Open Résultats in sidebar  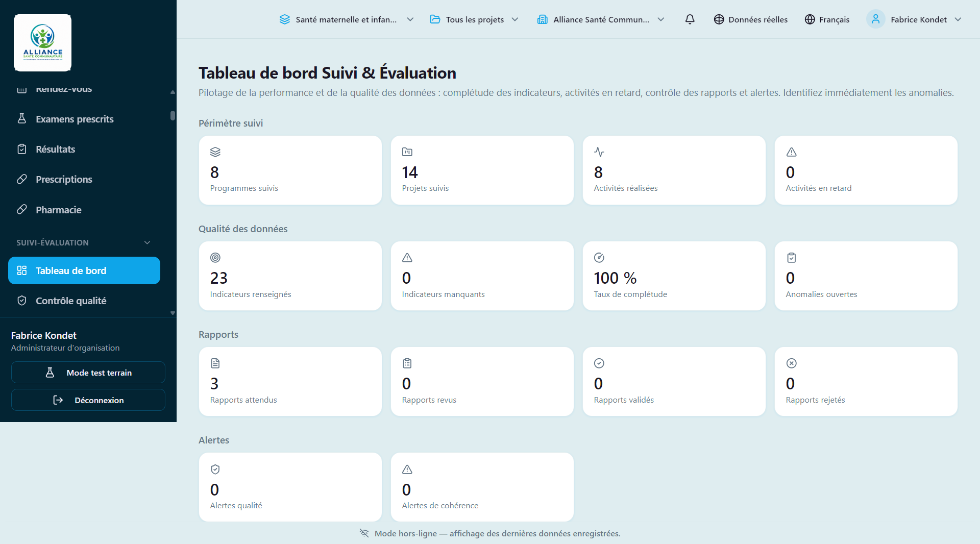[x=84, y=149]
